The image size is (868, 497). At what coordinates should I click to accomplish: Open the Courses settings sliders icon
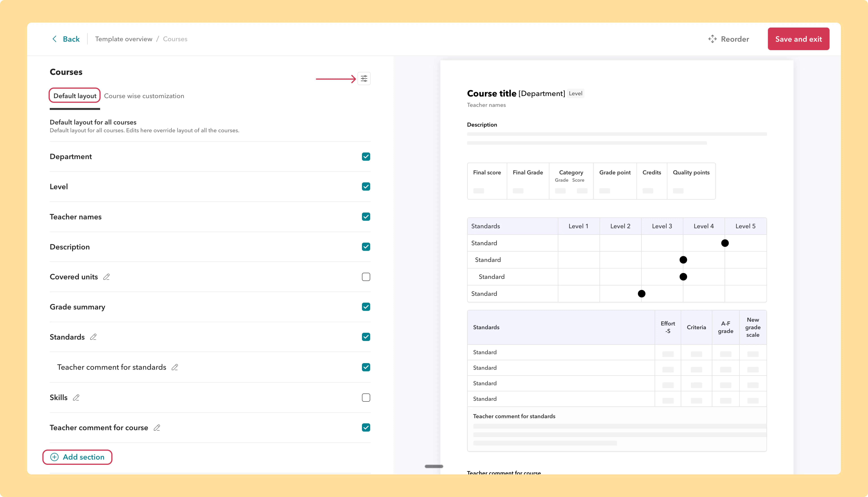coord(364,79)
